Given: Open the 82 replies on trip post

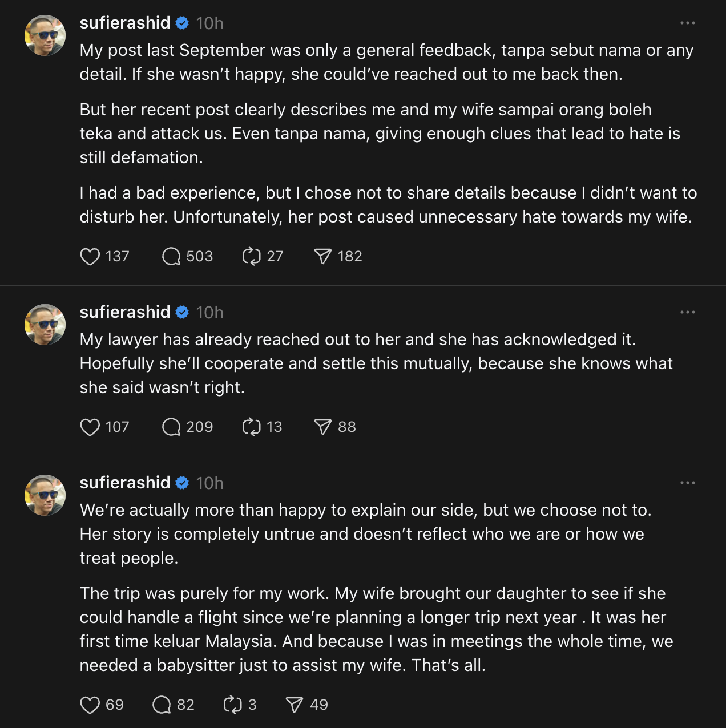Looking at the screenshot, I should [162, 705].
